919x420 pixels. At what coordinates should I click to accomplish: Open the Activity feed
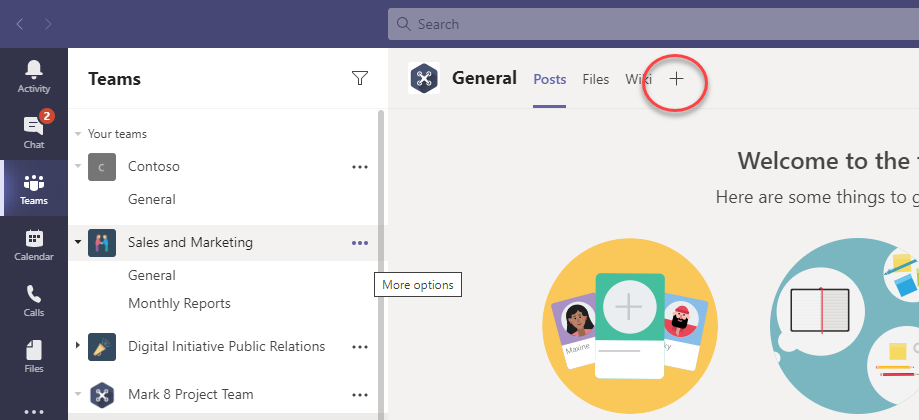click(33, 77)
